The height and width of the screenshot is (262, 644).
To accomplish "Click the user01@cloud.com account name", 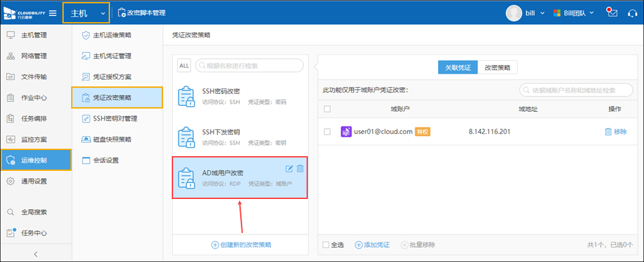I will 383,131.
